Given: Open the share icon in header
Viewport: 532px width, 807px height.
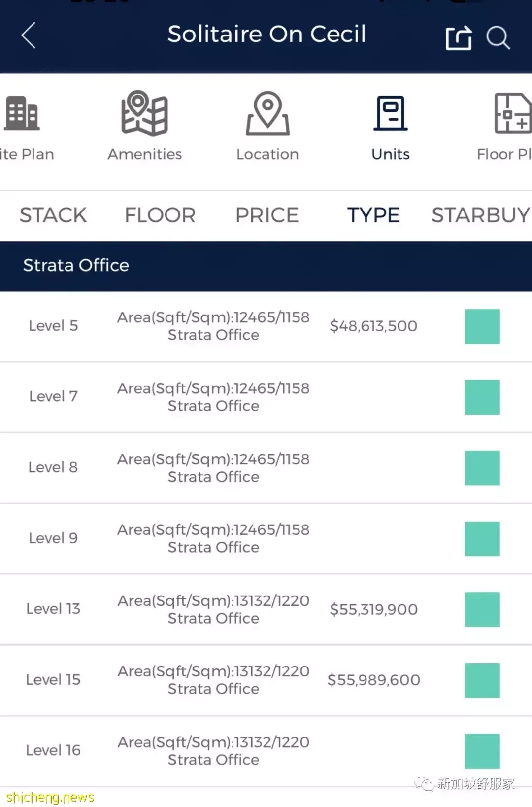Looking at the screenshot, I should [x=459, y=37].
